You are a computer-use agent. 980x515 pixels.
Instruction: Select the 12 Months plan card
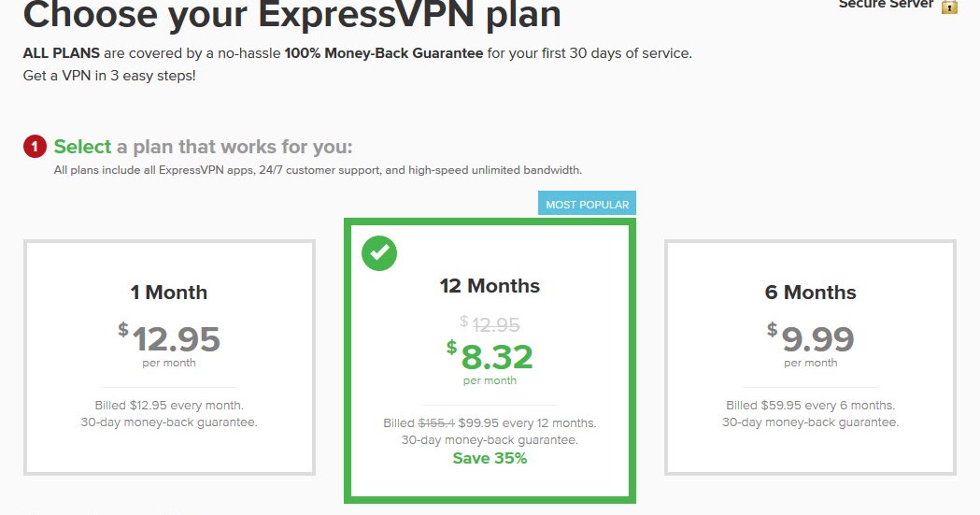point(490,361)
